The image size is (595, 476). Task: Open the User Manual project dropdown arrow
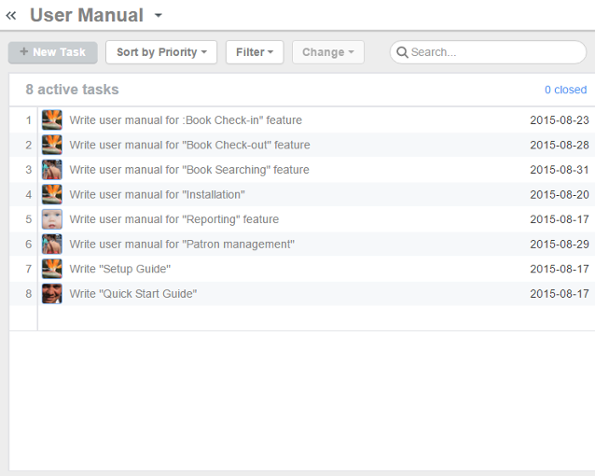point(158,16)
